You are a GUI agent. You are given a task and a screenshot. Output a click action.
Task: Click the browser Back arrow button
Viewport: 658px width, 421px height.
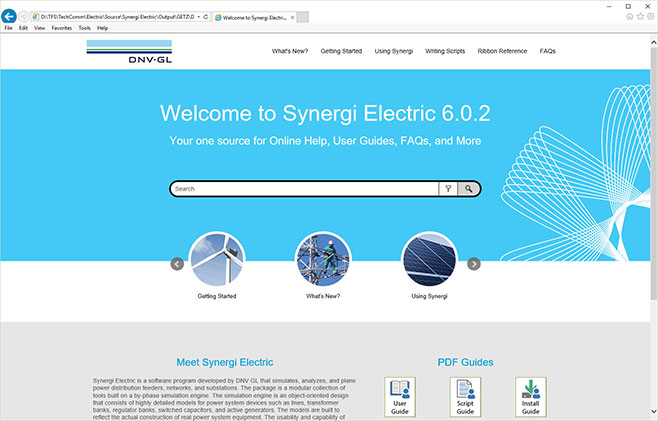coord(9,16)
